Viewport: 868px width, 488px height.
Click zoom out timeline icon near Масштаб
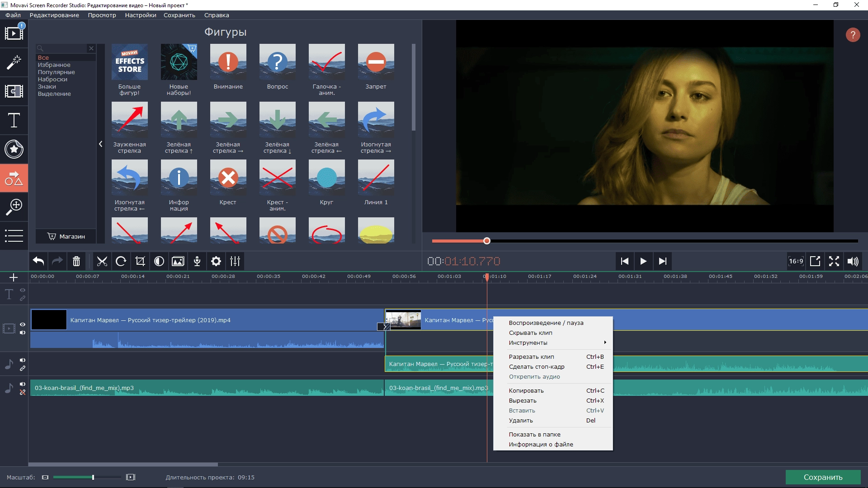click(45, 477)
